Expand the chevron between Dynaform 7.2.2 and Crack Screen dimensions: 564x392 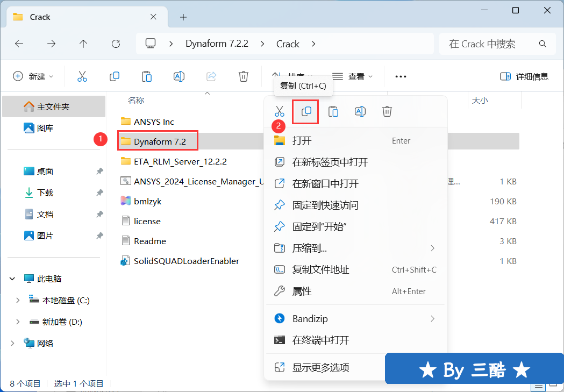(262, 44)
